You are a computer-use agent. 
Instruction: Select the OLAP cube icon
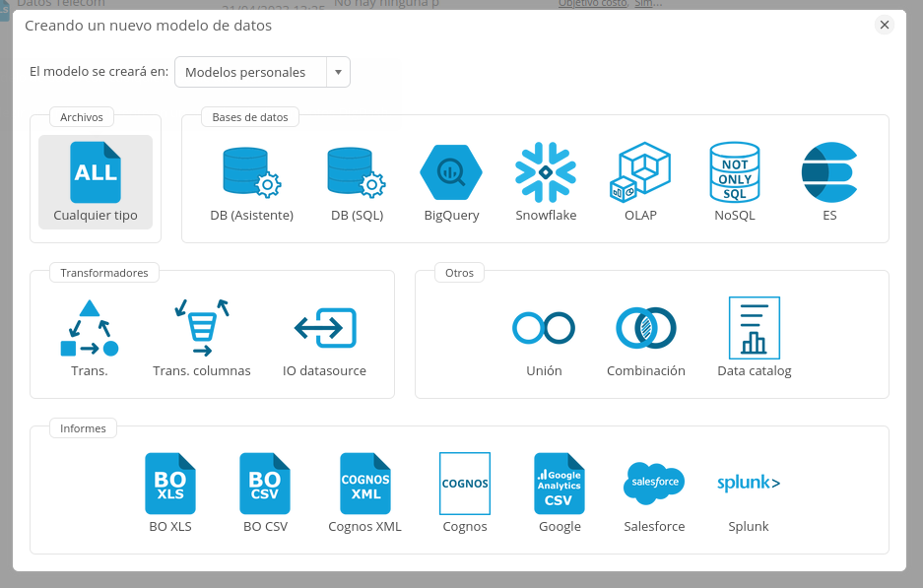click(640, 173)
